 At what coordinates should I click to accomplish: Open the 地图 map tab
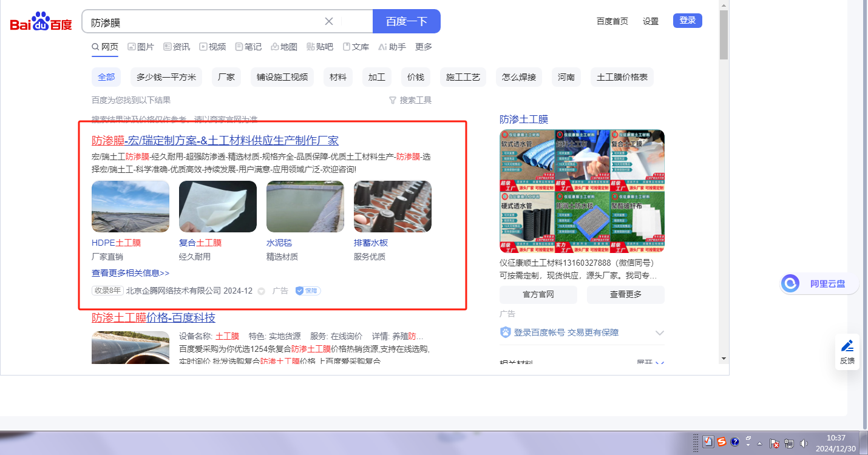[284, 47]
